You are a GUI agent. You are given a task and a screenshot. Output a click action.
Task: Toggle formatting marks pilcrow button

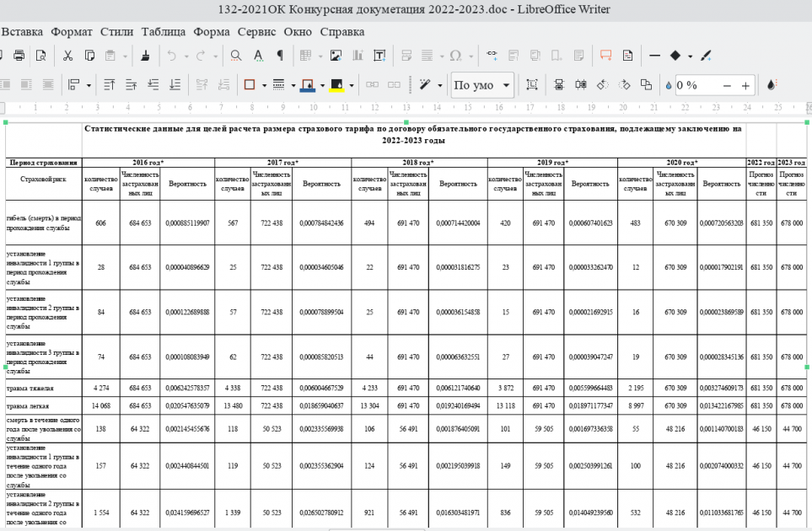pyautogui.click(x=280, y=56)
